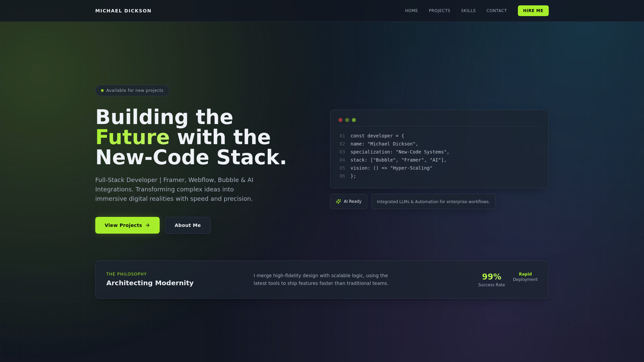The width and height of the screenshot is (644, 362).
Task: Click code line "const developer = {"
Action: (377, 136)
